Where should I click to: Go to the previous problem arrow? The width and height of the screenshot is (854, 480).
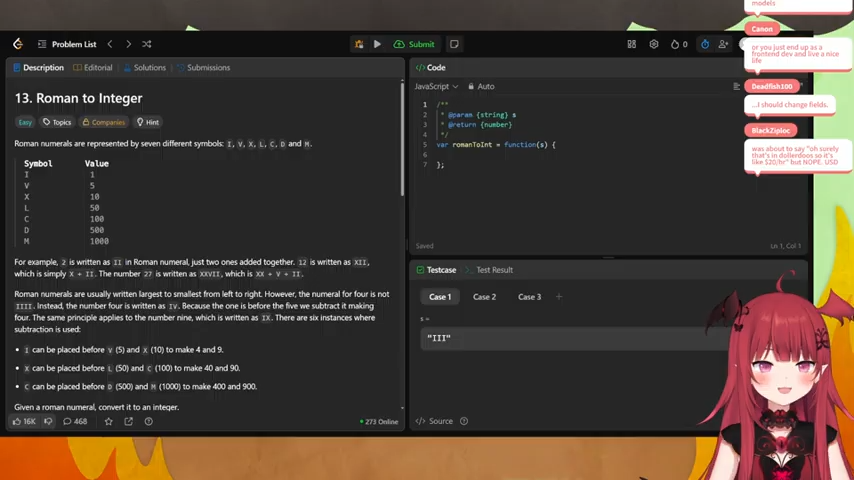coord(110,44)
